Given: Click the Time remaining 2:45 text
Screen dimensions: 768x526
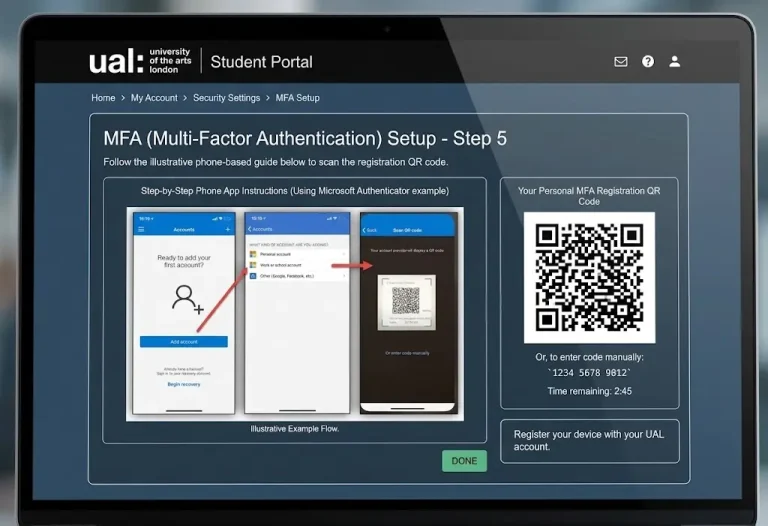Looking at the screenshot, I should pos(589,391).
